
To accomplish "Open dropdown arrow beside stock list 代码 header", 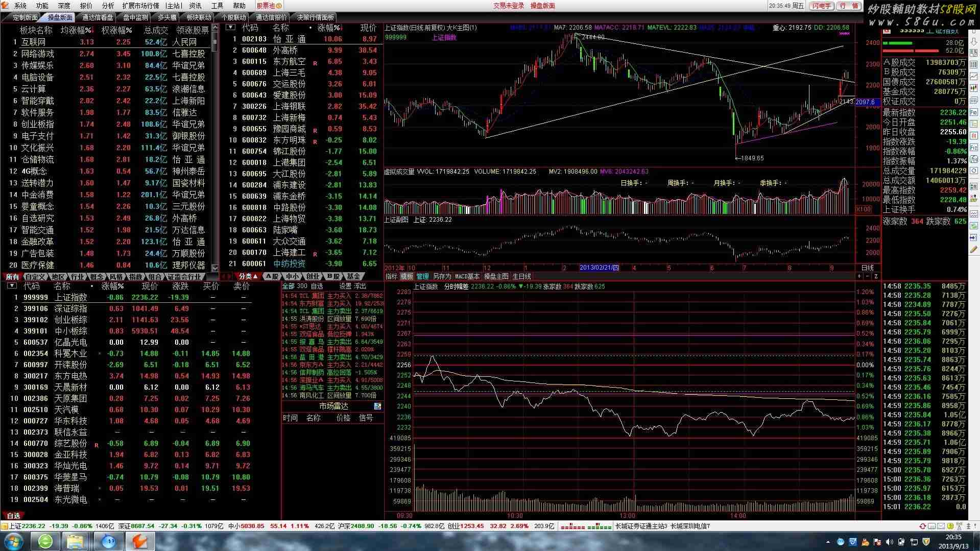I will [x=231, y=28].
